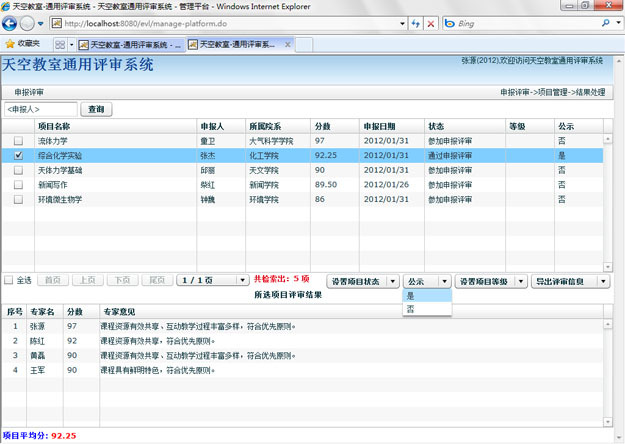This screenshot has height=444, width=625.
Task: Click the favorites star icon
Action: pyautogui.click(x=10, y=44)
